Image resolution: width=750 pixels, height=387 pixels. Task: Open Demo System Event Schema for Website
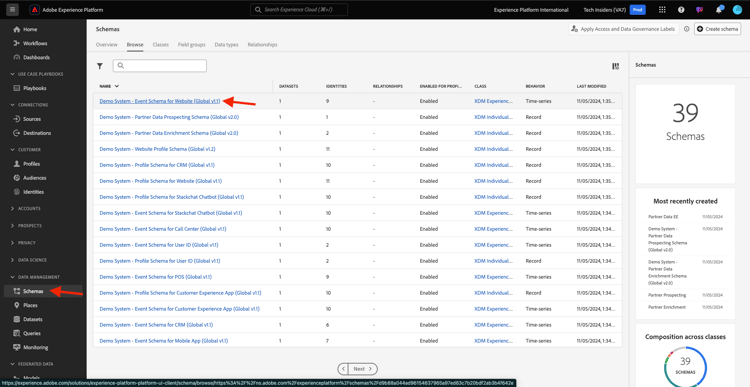(x=160, y=101)
